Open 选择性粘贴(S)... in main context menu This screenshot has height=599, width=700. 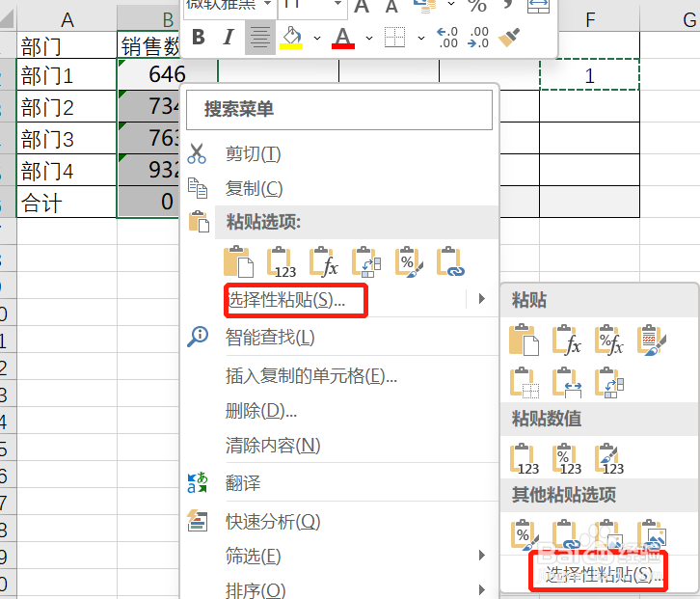pyautogui.click(x=286, y=300)
